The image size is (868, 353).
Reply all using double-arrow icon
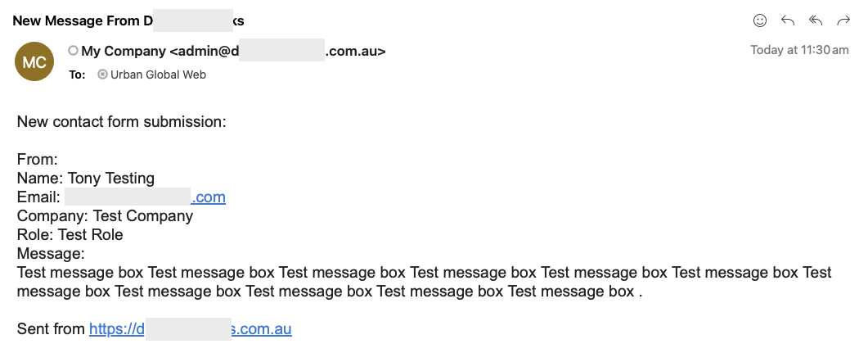(816, 20)
